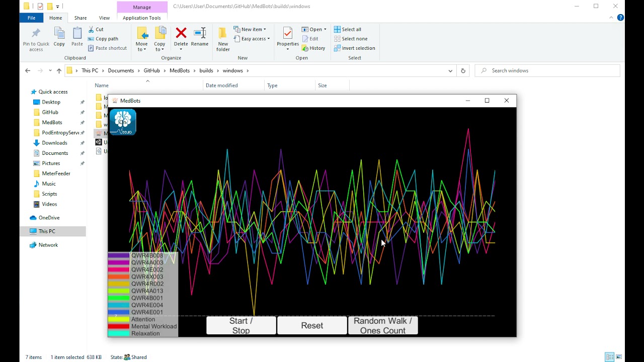644x362 pixels.
Task: Click the cyan Relaxation color swatch
Action: pyautogui.click(x=119, y=334)
